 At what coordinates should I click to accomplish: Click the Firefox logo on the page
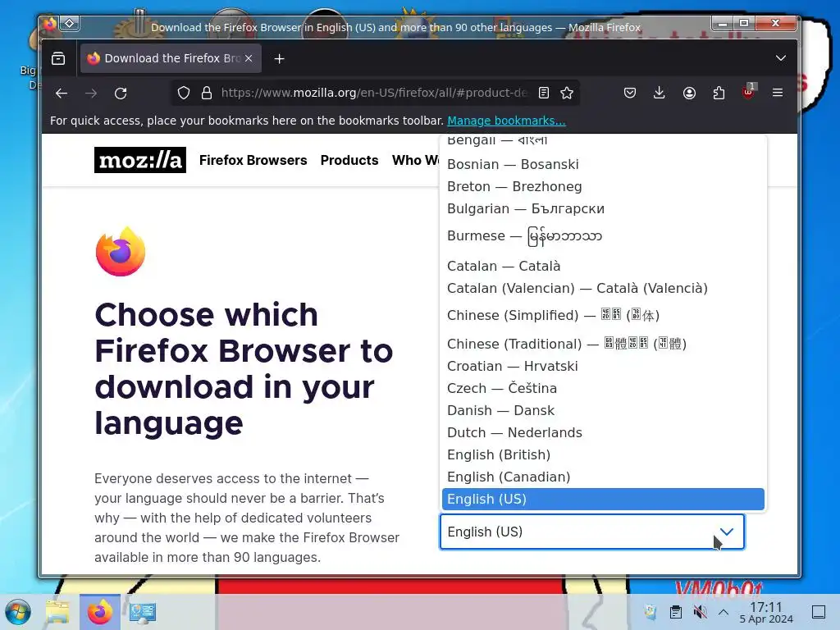point(121,252)
